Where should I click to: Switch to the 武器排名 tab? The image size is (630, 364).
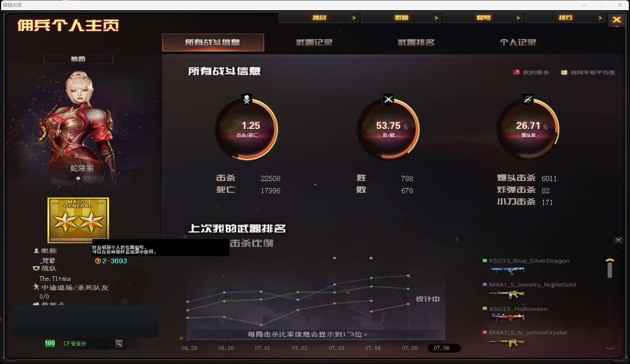[x=416, y=42]
